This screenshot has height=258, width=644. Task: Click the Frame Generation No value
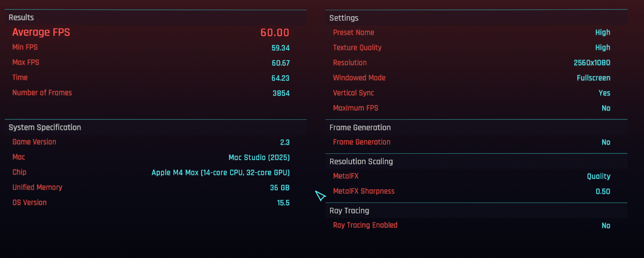606,142
